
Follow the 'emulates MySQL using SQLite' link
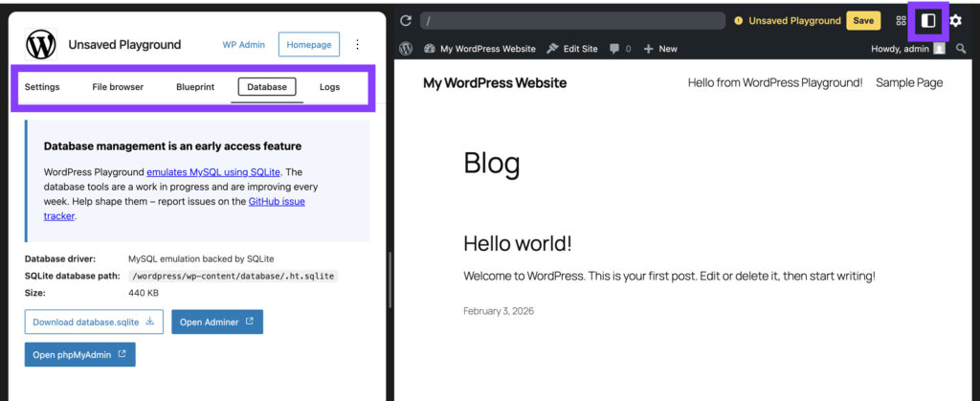(213, 171)
